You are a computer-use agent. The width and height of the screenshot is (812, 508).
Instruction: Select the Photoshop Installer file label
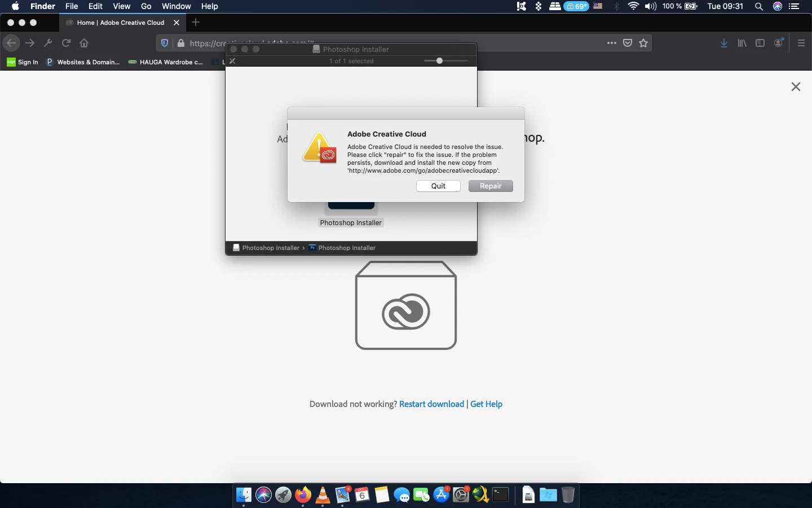click(x=351, y=223)
